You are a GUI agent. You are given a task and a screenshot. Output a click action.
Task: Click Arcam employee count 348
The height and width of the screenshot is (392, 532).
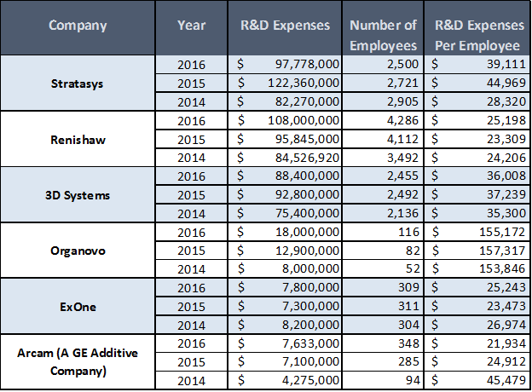383,343
